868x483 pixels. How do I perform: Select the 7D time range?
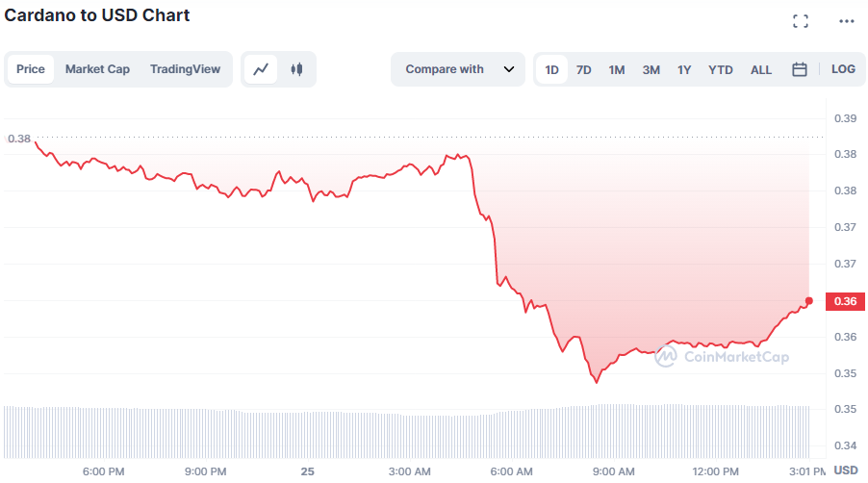tap(583, 69)
